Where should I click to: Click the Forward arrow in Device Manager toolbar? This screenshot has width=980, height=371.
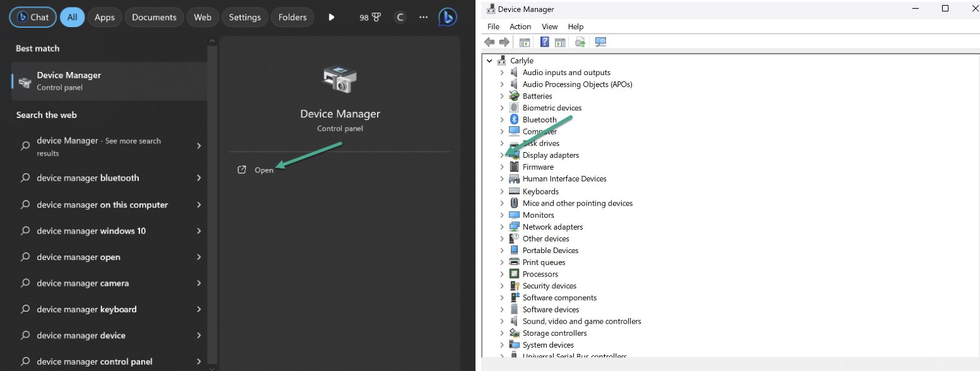point(504,42)
